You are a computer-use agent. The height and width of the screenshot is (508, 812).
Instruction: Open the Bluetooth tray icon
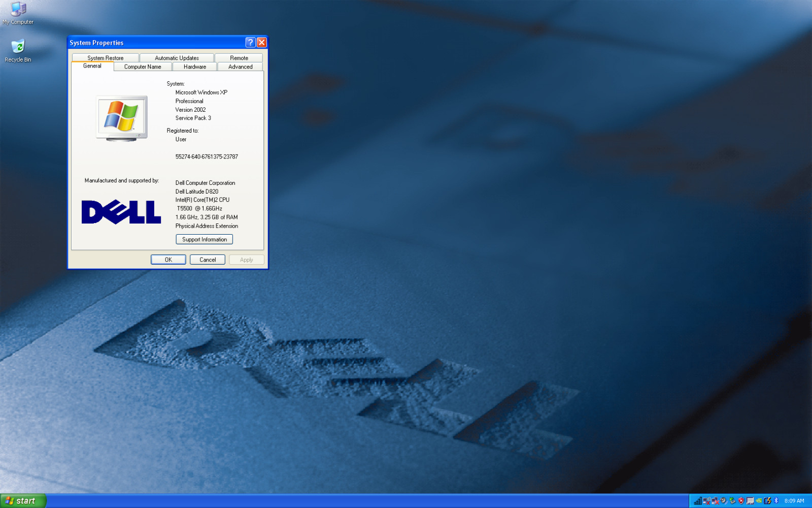point(776,501)
